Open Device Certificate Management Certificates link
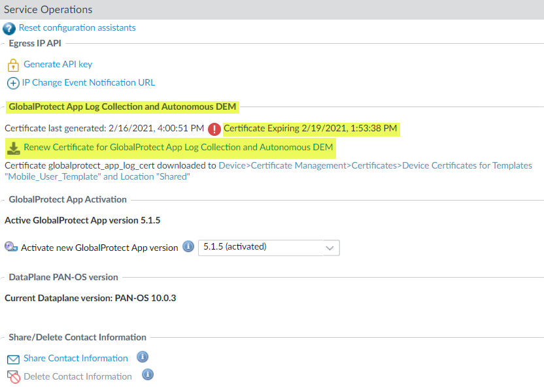Image resolution: width=544 pixels, height=392 pixels. point(375,166)
